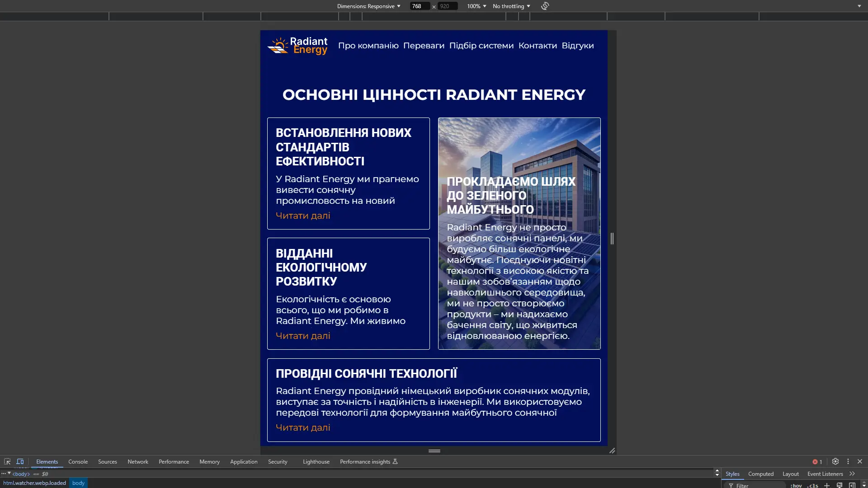This screenshot has width=868, height=488.
Task: Click the Підбір системи nav link
Action: pos(481,46)
